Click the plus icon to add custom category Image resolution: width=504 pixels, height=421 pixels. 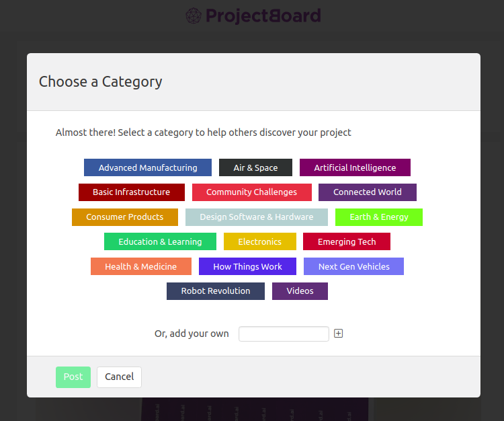click(x=338, y=334)
